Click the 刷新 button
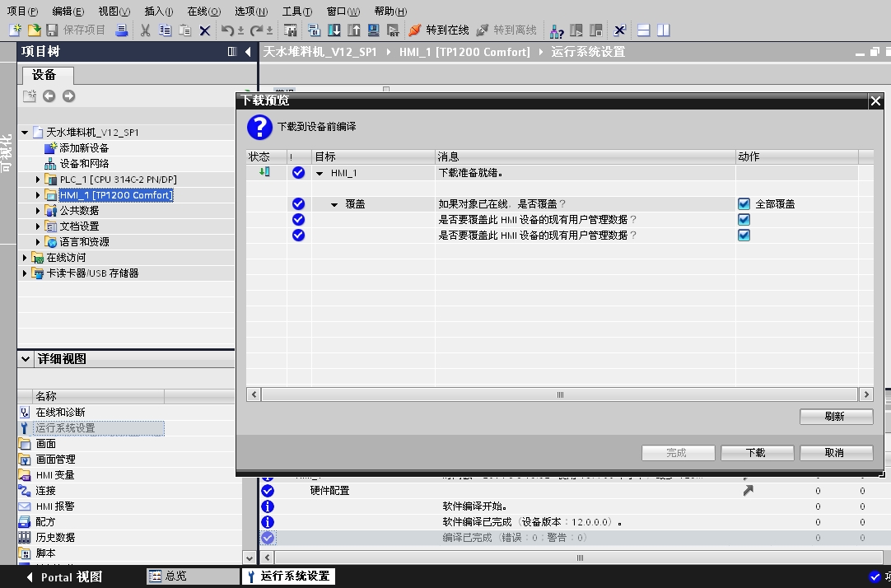Viewport: 891px width, 588px height. [x=836, y=417]
